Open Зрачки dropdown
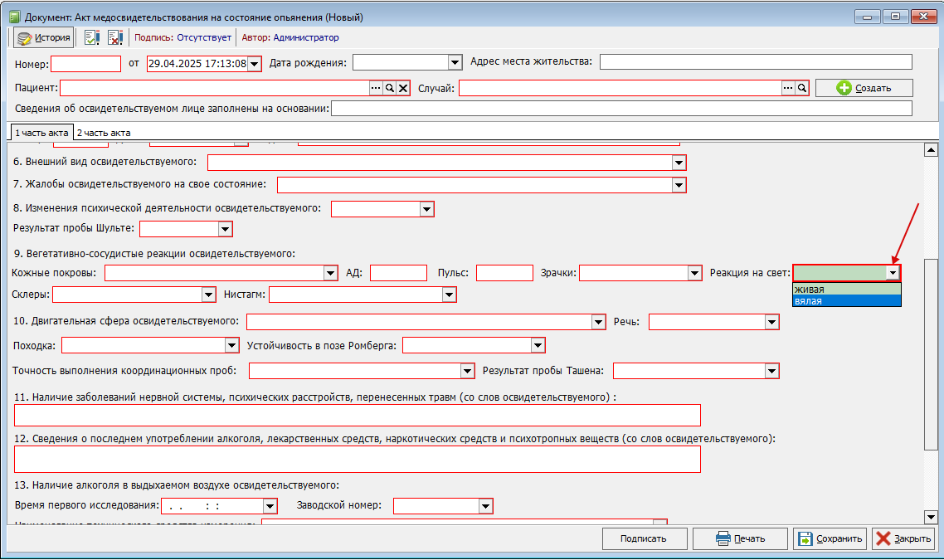This screenshot has width=944, height=560. pos(694,274)
